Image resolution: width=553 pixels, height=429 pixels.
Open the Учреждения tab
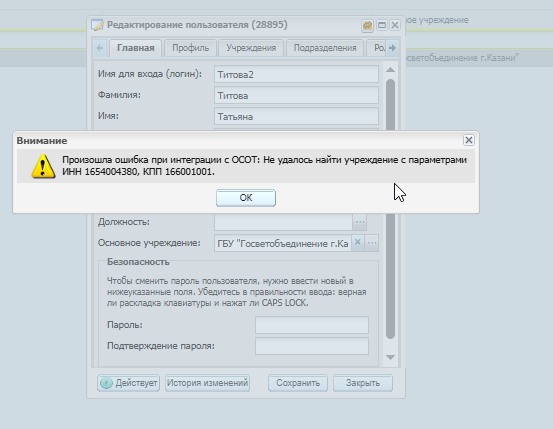click(251, 48)
